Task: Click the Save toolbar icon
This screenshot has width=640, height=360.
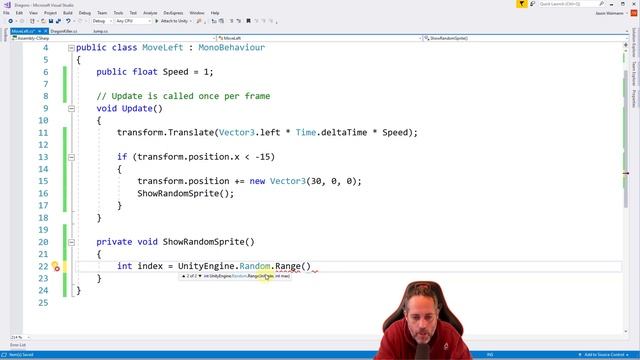Action: pyautogui.click(x=51, y=21)
